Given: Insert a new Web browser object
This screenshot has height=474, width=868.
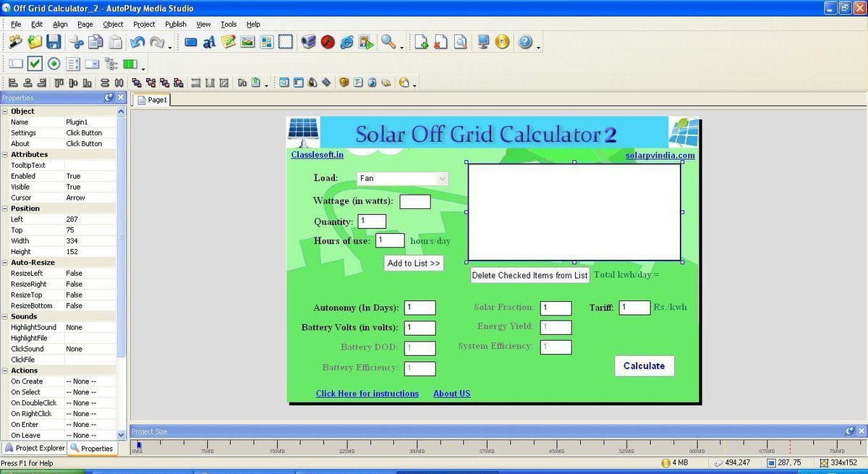Looking at the screenshot, I should 346,42.
